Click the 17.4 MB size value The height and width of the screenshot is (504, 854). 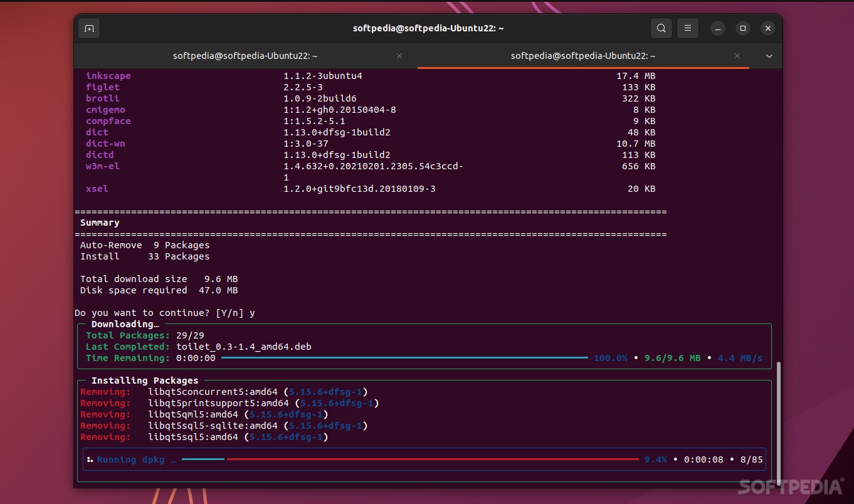(x=636, y=76)
